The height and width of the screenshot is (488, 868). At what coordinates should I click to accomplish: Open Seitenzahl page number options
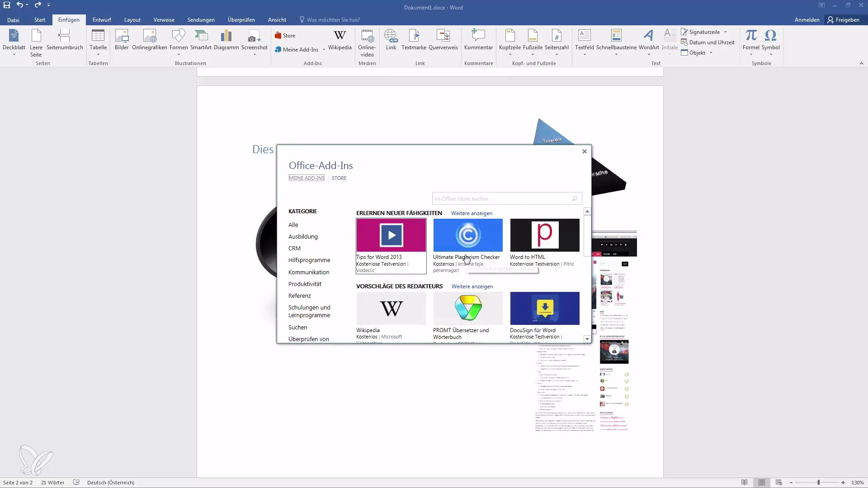tap(557, 42)
